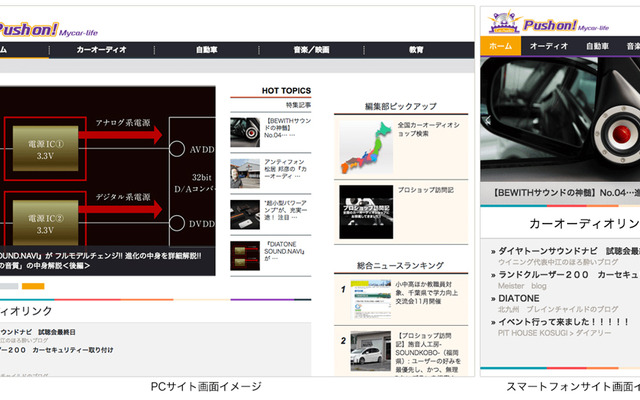Click the 北九州 ブレインチャイルドのブログ source text
The image size is (640, 400).
click(558, 309)
